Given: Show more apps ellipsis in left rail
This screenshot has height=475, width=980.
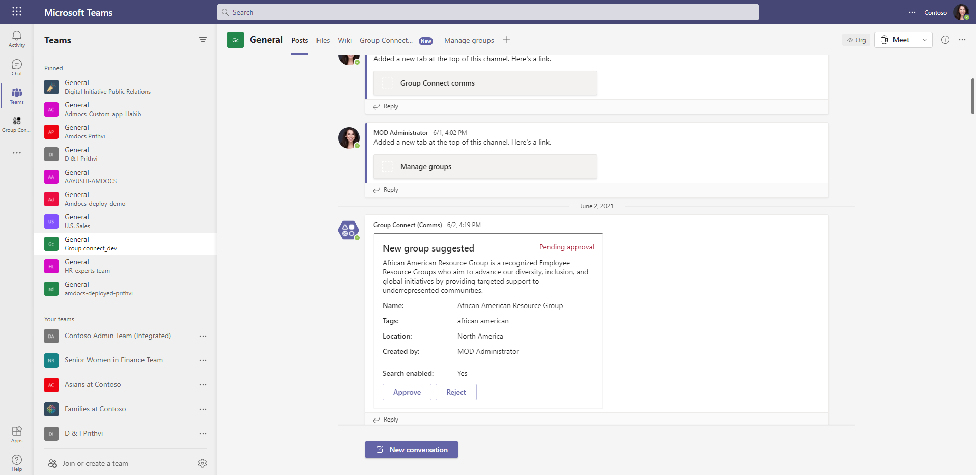Looking at the screenshot, I should [x=17, y=153].
